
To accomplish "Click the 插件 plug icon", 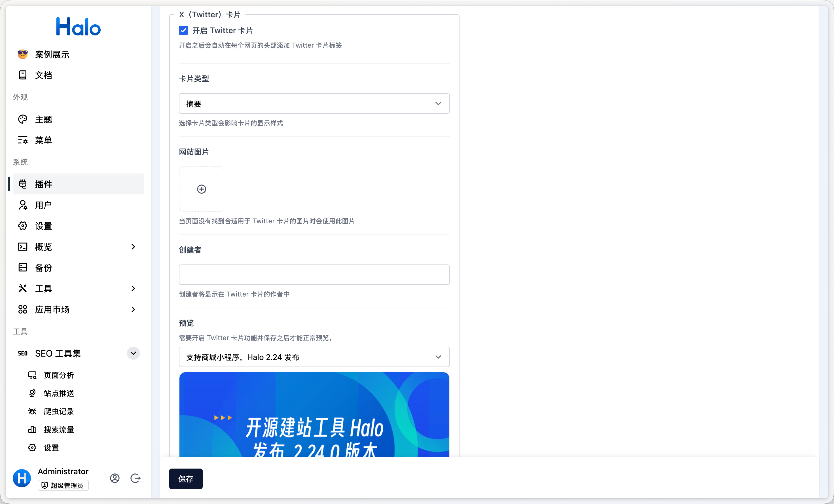I will pos(23,184).
